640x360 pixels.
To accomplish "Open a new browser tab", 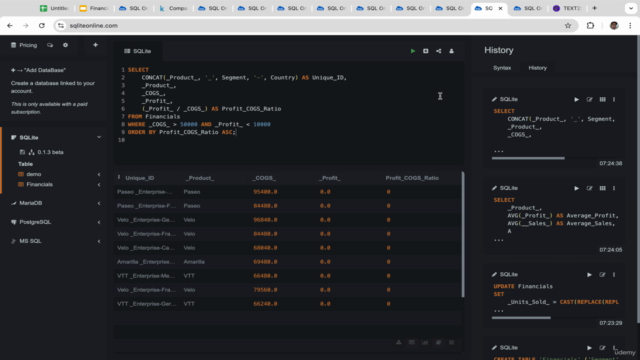I will [x=594, y=8].
